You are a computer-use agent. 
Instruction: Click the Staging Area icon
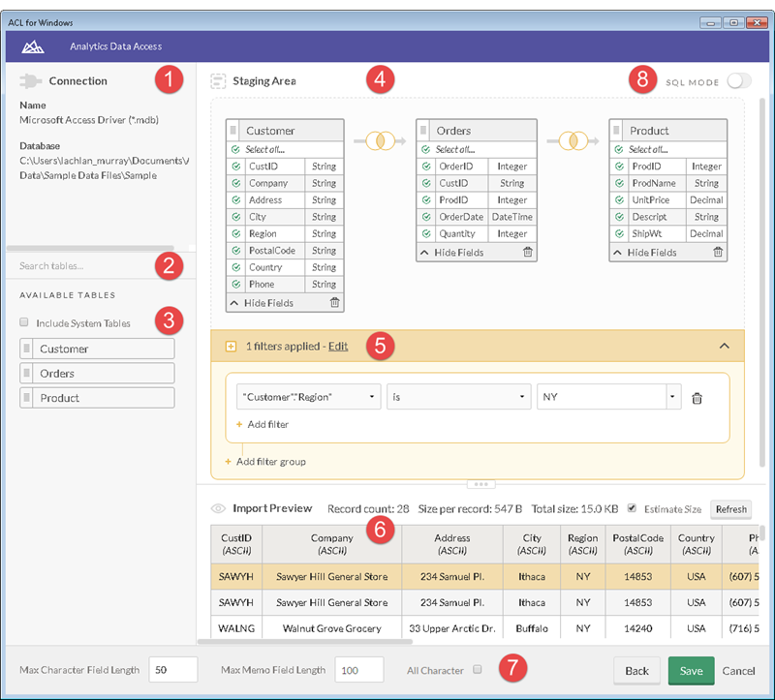[218, 81]
